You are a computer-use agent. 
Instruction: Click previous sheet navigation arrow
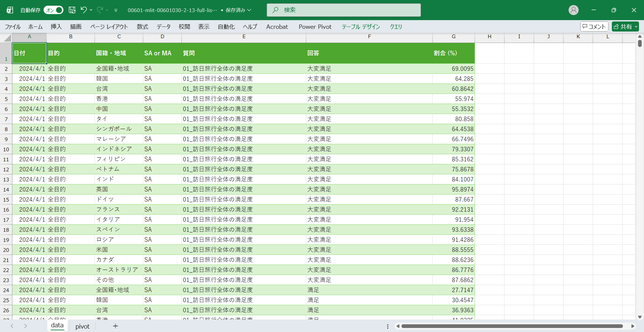point(12,326)
